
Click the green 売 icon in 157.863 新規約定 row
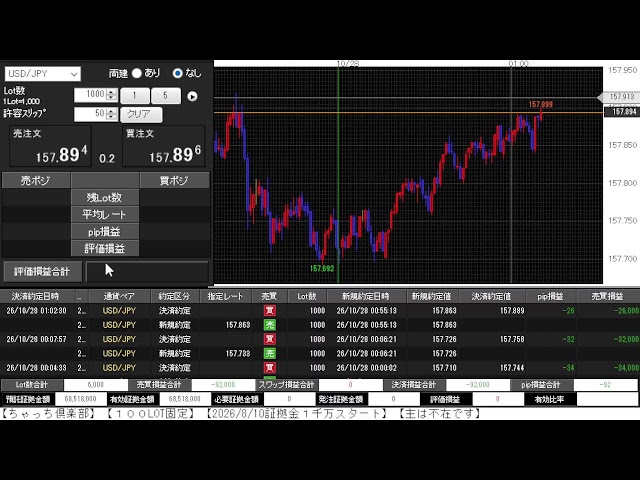coord(269,325)
